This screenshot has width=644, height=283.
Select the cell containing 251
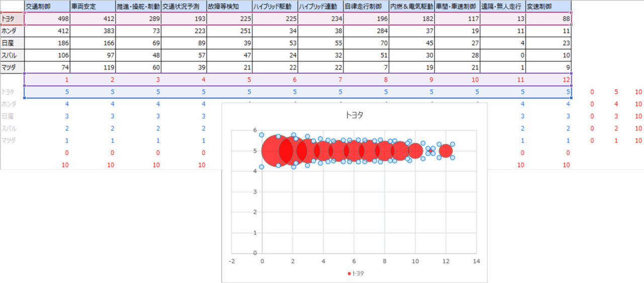click(x=229, y=31)
